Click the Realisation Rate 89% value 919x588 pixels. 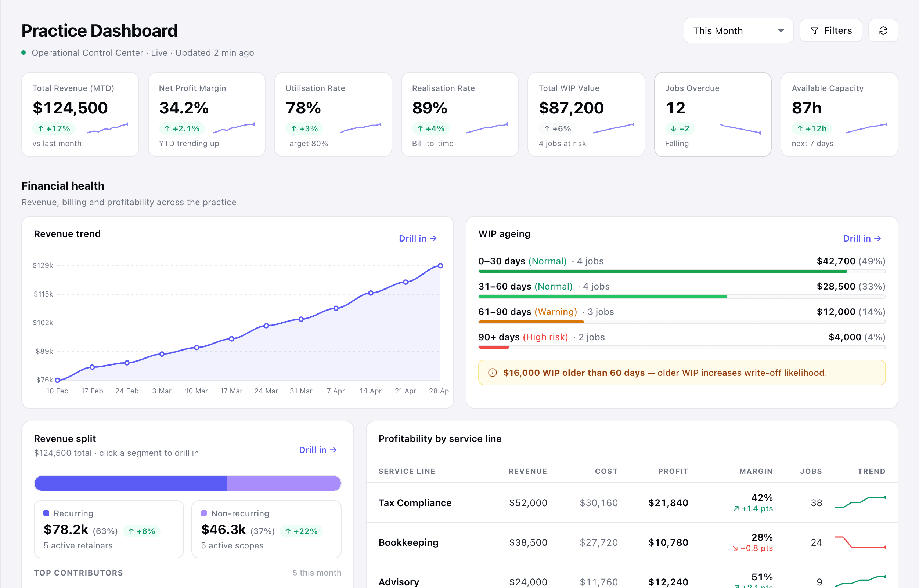coord(429,108)
